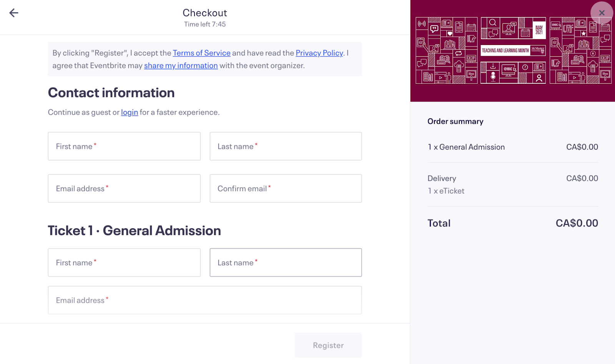Click the 'share my information' link
The width and height of the screenshot is (615, 364).
pyautogui.click(x=181, y=66)
